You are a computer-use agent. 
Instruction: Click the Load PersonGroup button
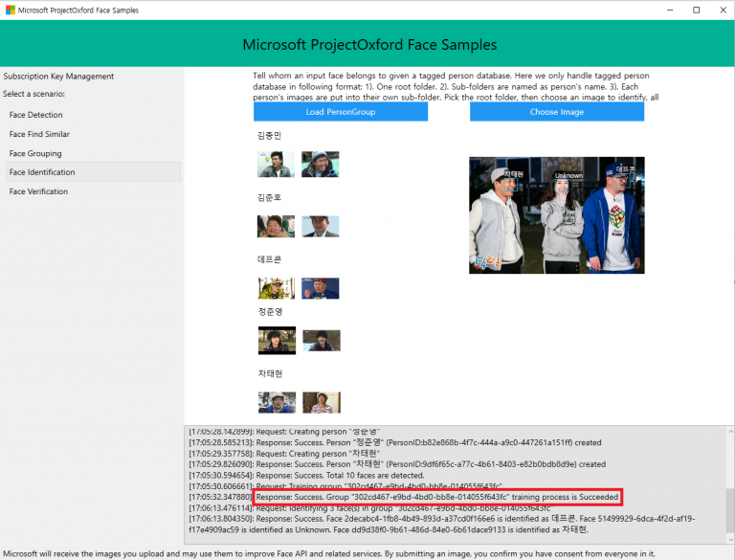pos(340,112)
